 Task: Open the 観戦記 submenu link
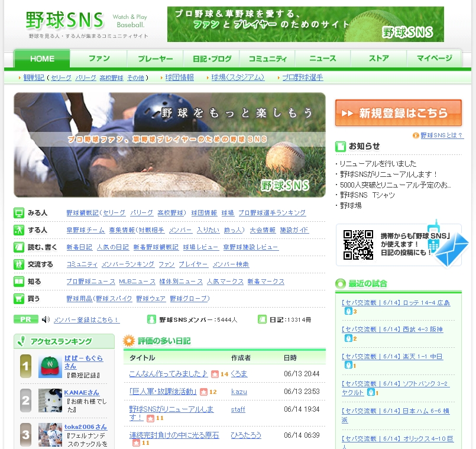34,77
